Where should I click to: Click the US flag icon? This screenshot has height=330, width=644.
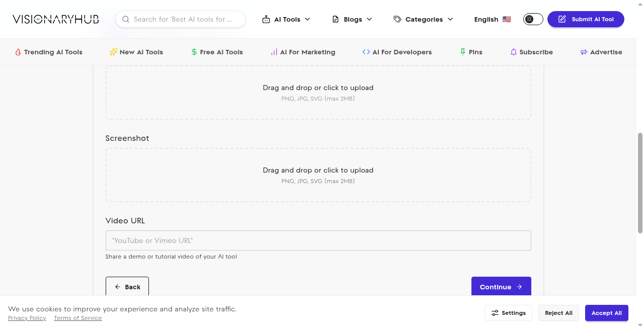[x=507, y=19]
